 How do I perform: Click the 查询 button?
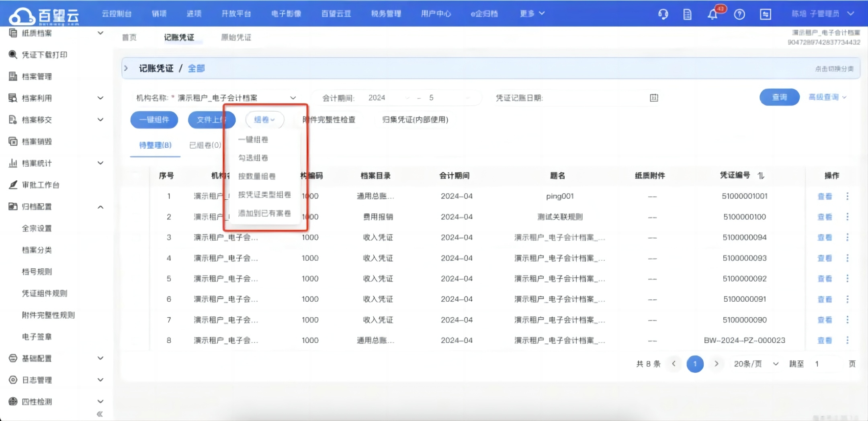pyautogui.click(x=779, y=97)
